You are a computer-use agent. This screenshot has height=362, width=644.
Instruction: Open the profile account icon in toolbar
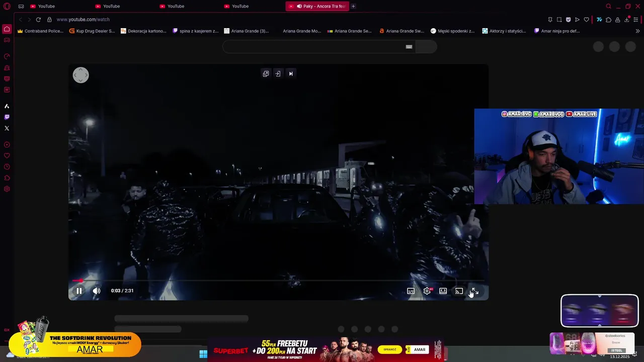coord(617,20)
